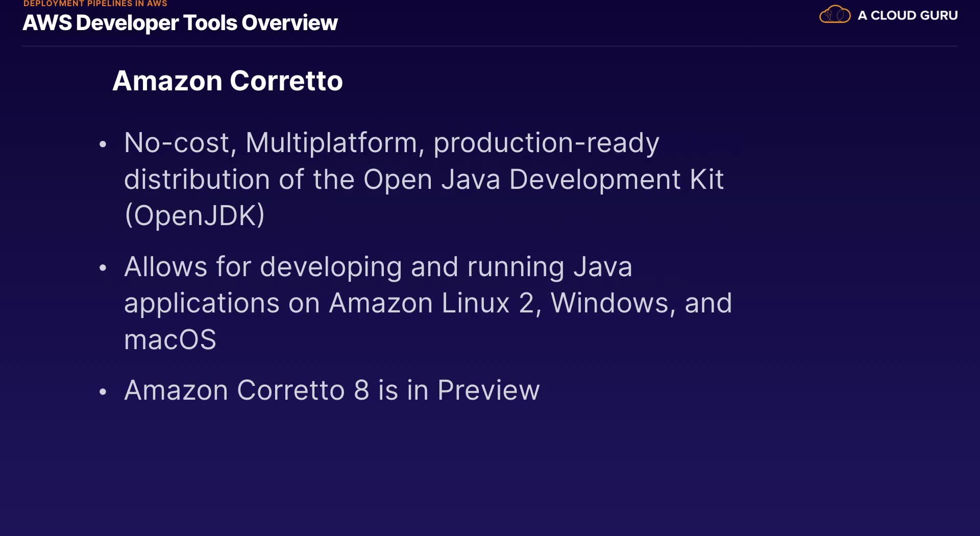Click the '(OpenJDK)' text
The image size is (980, 536).
195,215
